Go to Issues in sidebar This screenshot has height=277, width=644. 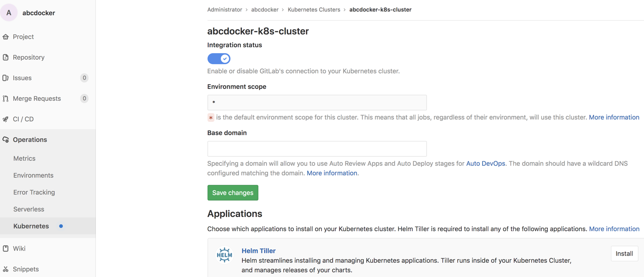tap(22, 78)
